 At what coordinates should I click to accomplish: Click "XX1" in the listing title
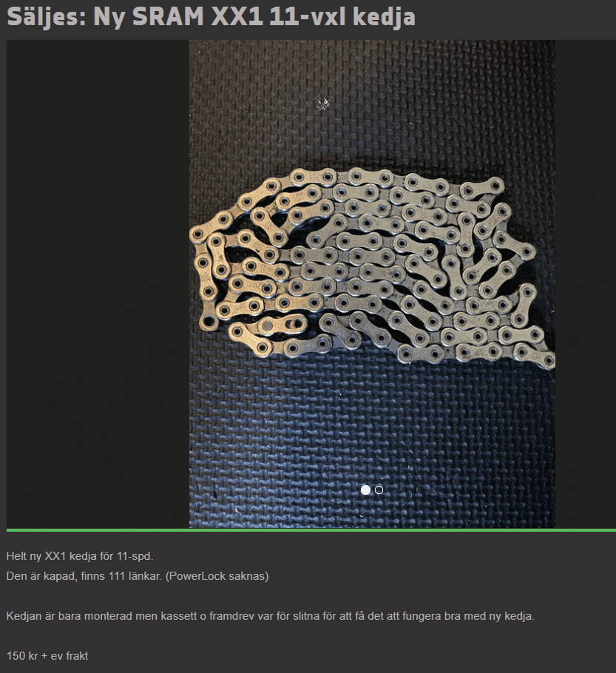[242, 17]
